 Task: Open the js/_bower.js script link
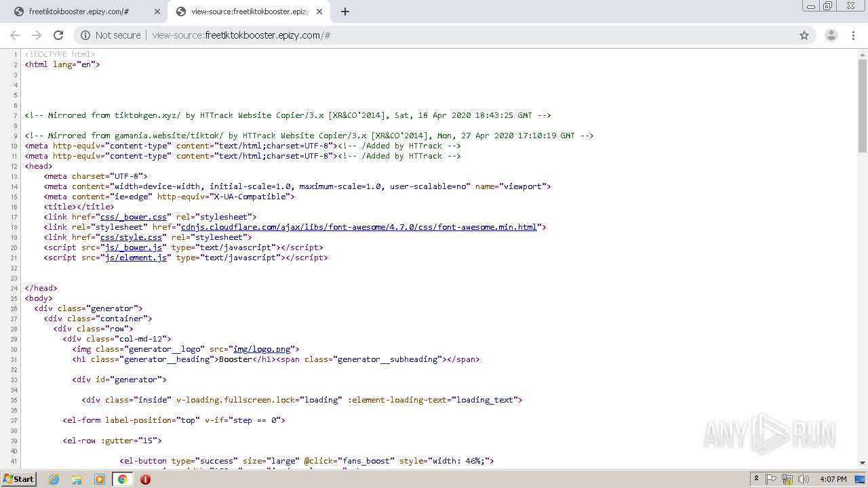point(134,247)
